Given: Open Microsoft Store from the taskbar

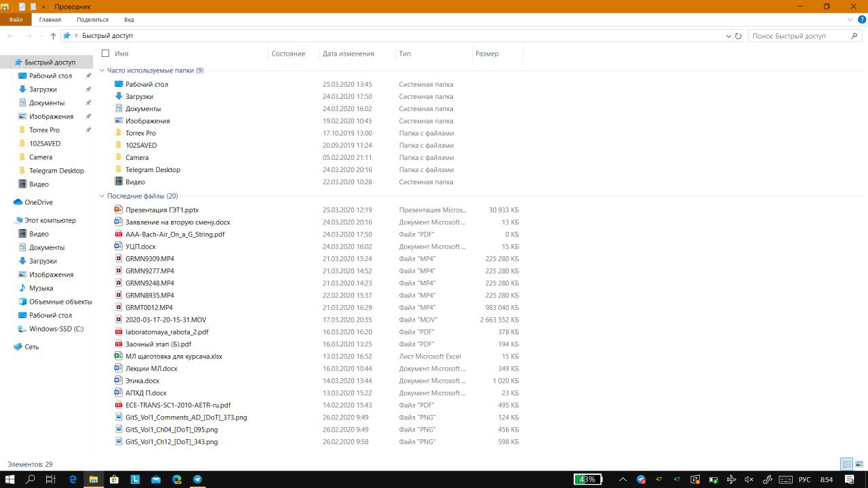Looking at the screenshot, I should [115, 479].
